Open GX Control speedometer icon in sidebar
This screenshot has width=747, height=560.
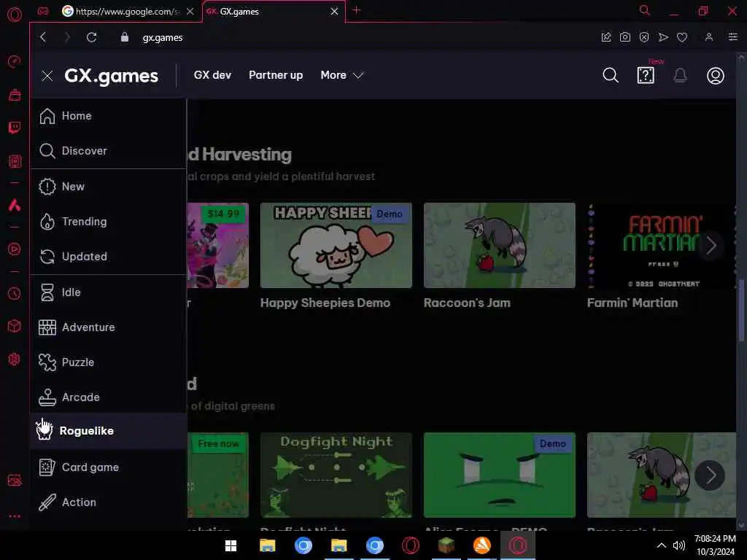point(15,61)
